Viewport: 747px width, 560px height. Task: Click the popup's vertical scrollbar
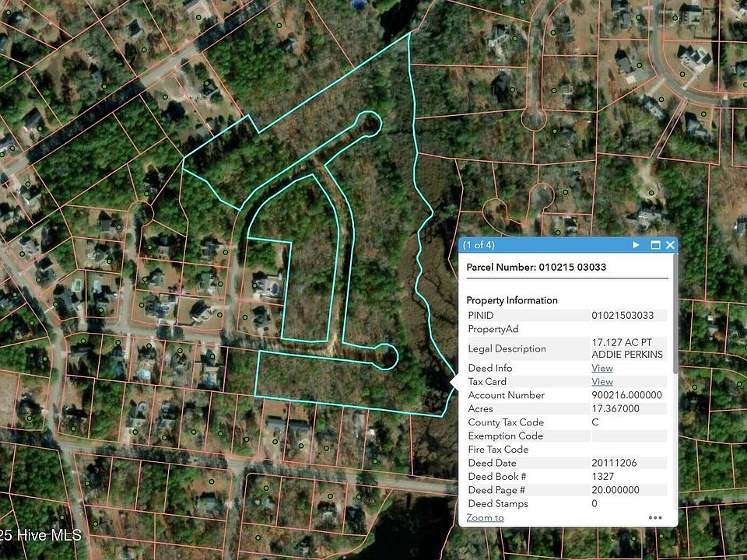coord(674,327)
